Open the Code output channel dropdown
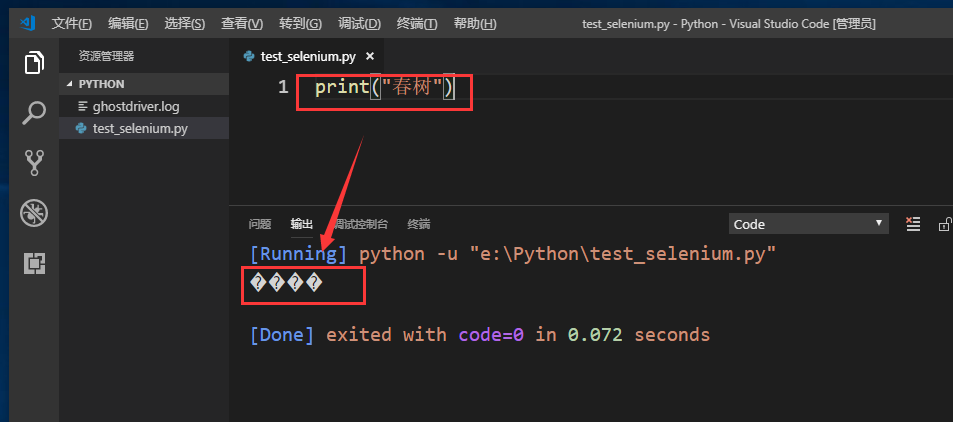953x422 pixels. (x=808, y=224)
